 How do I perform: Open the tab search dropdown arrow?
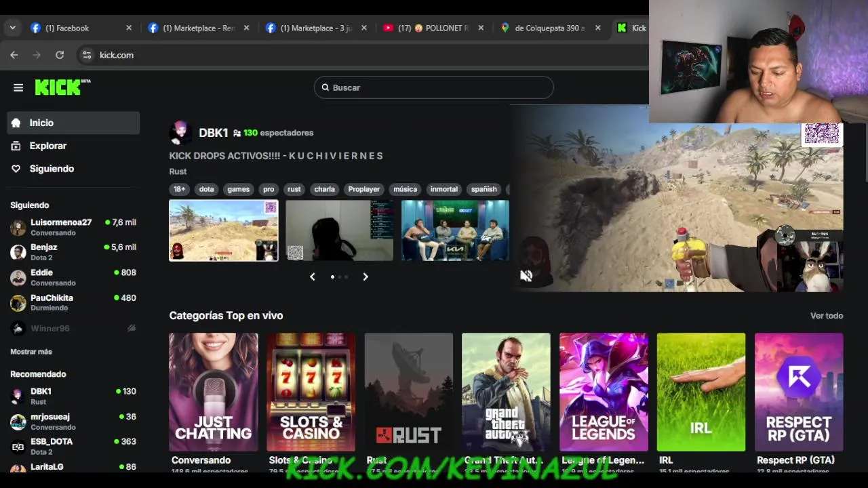click(x=12, y=28)
